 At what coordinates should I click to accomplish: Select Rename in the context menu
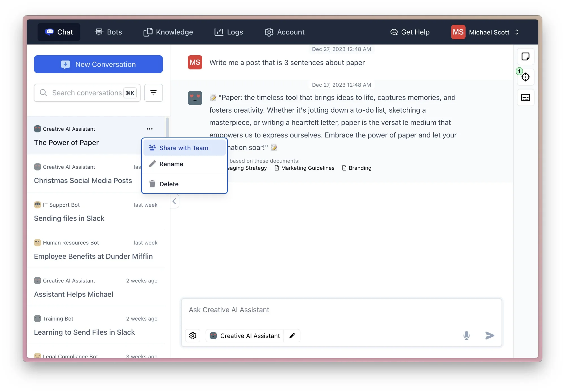point(184,164)
